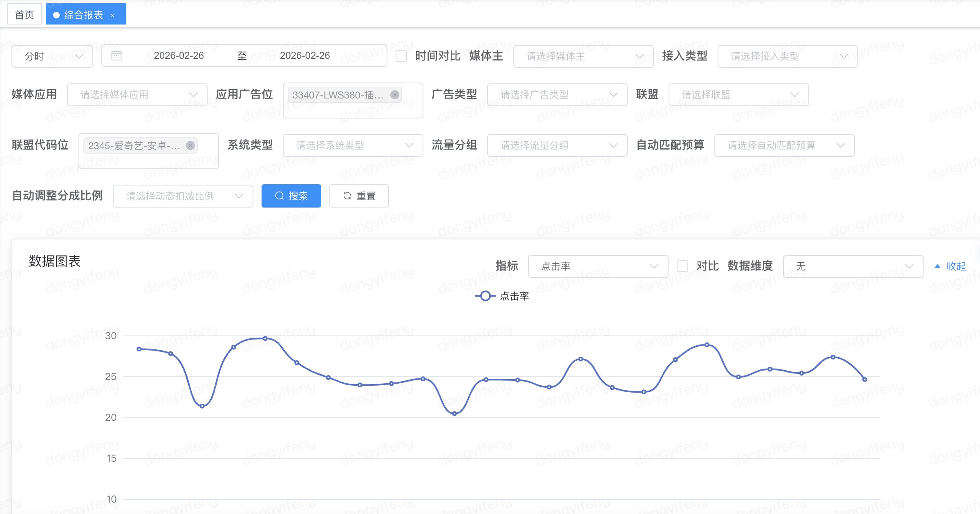
Task: Open the 数据维度 dropdown
Action: 853,266
